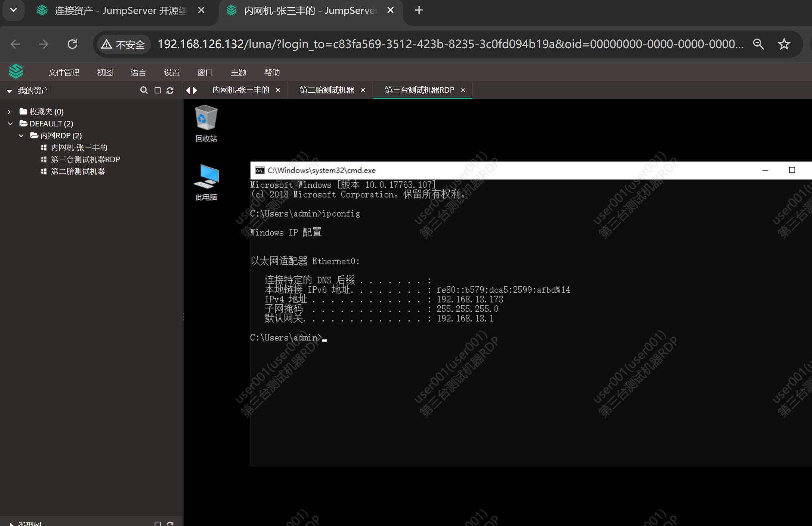
Task: Collapse the 内网RDP folder
Action: 21,136
